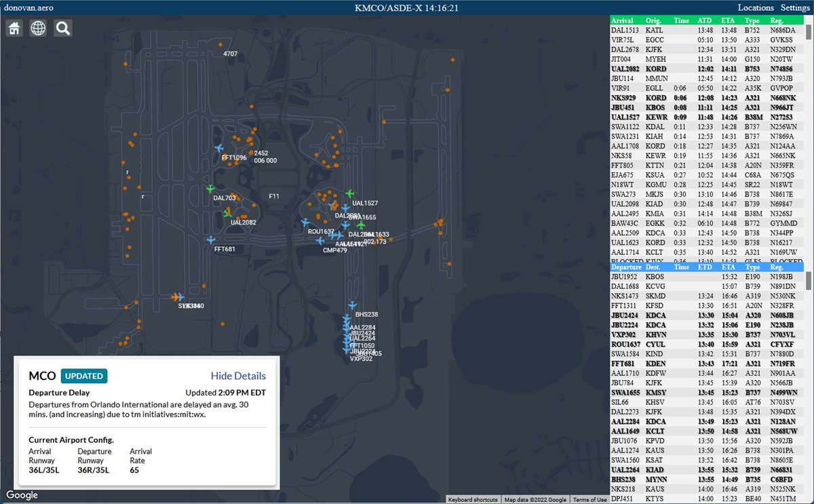The image size is (814, 504).
Task: Click the arrival rate value 65
Action: coord(134,471)
